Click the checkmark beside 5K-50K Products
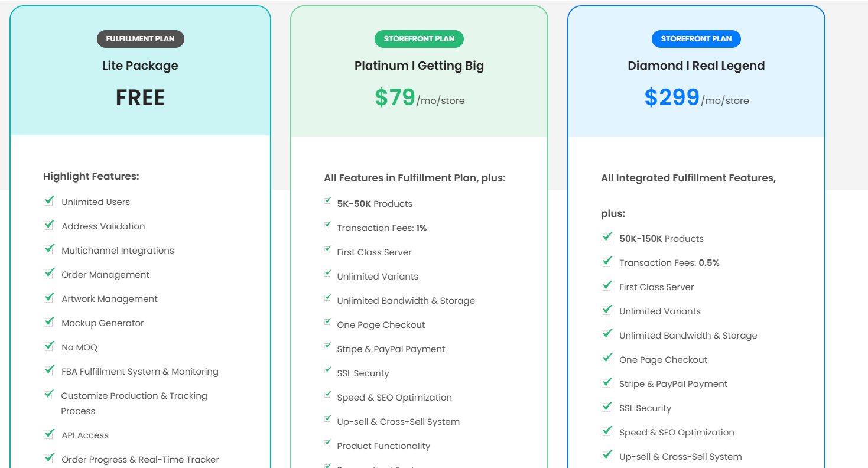This screenshot has width=868, height=468. point(327,201)
